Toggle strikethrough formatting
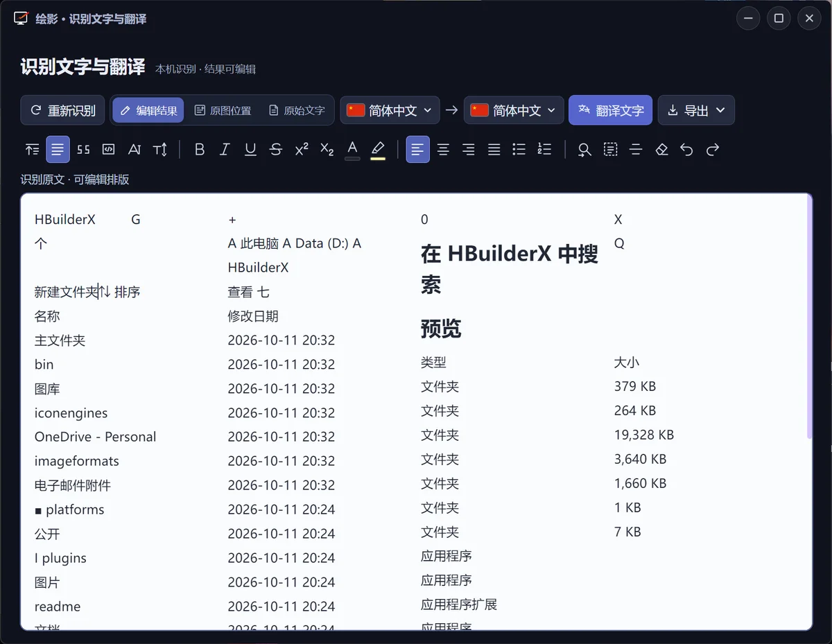This screenshot has height=644, width=832. (276, 149)
